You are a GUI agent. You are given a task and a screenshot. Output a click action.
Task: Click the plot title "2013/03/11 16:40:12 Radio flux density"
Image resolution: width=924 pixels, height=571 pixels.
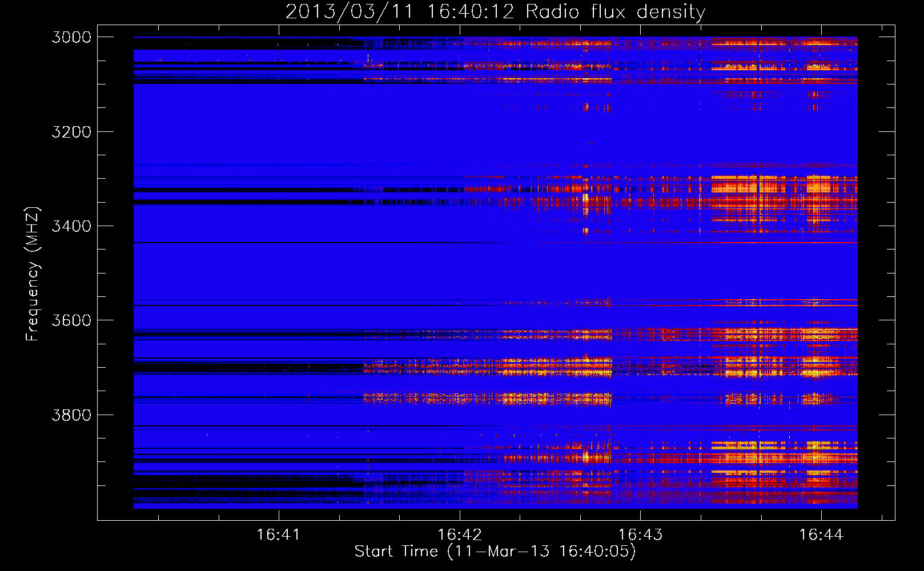[x=495, y=11]
